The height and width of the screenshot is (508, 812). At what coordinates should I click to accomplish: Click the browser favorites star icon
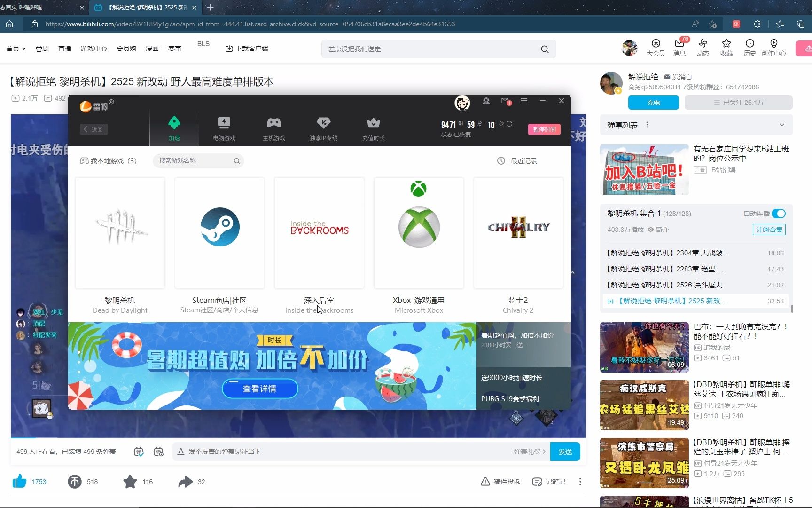click(780, 24)
